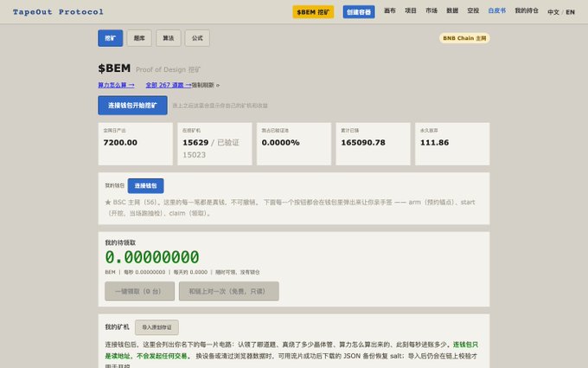Select the 题库 tab
Image resolution: width=588 pixels, height=368 pixels.
pos(139,38)
